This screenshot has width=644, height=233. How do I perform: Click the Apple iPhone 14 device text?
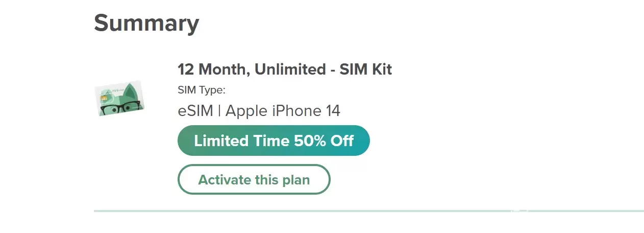pos(283,110)
